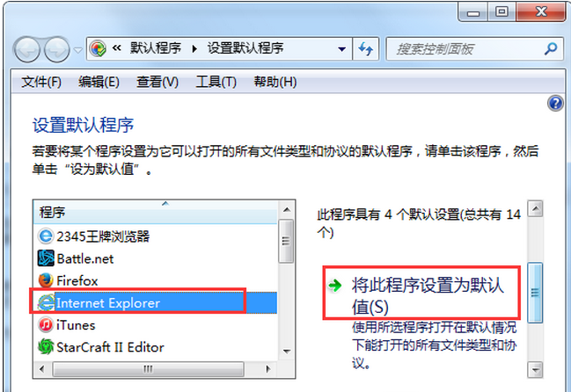Screen dimensions: 571x392
Task: Click the 程序 column header to sort
Action: 156,212
